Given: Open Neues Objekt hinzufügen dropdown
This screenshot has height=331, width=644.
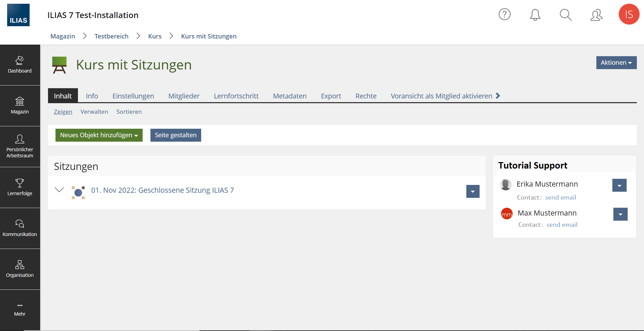Looking at the screenshot, I should [99, 135].
